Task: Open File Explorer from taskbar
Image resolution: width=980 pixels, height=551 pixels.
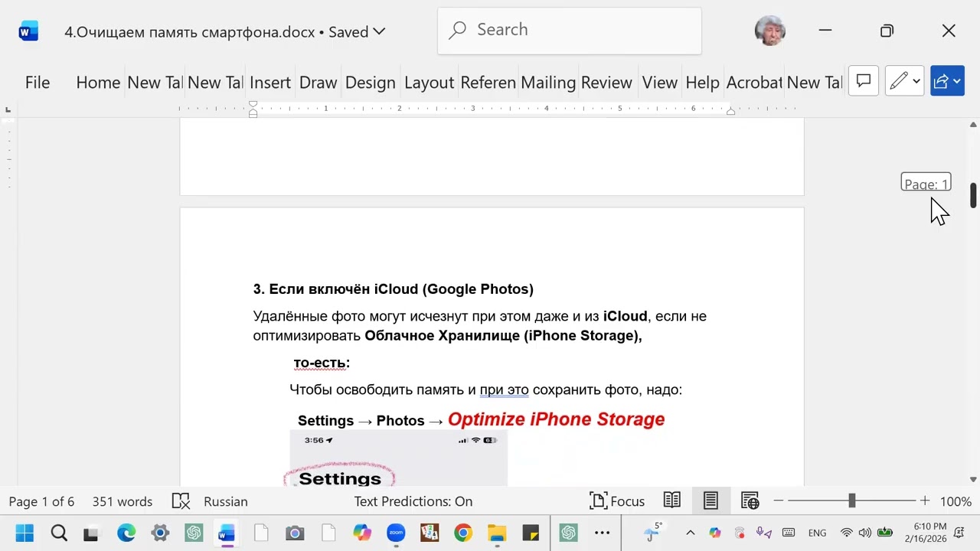Action: (x=497, y=533)
